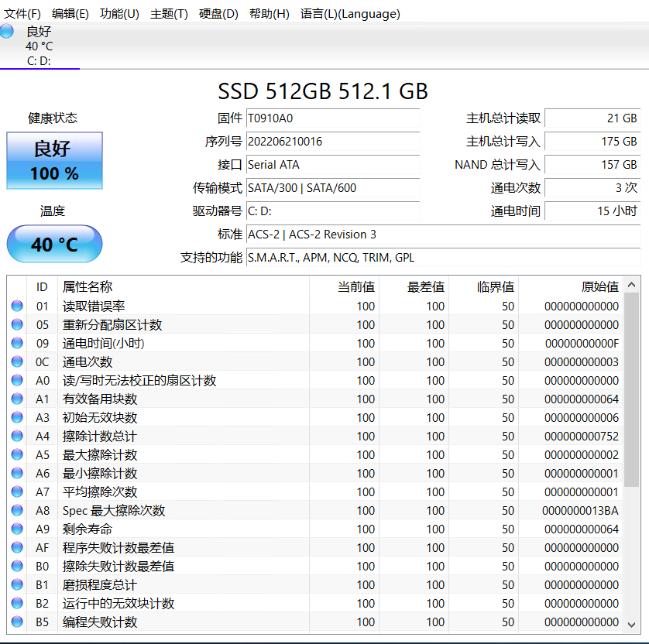Image resolution: width=649 pixels, height=644 pixels.
Task: Select the 磨损程度总计 attribute name
Action: pos(100,585)
